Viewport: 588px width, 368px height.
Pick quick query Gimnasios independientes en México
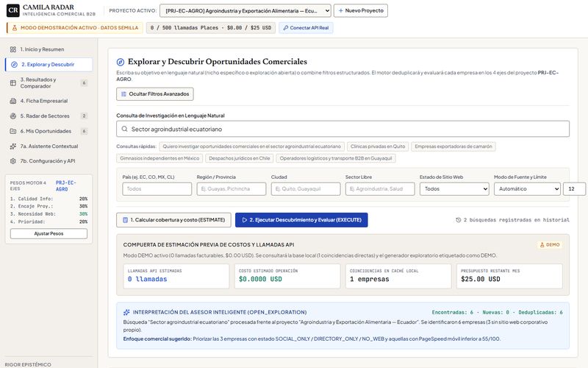[159, 158]
